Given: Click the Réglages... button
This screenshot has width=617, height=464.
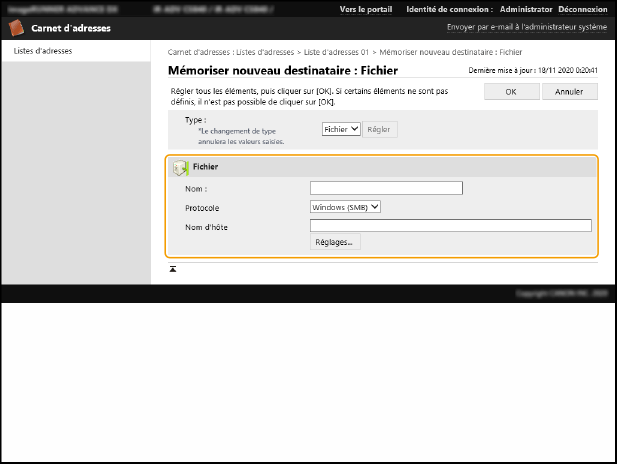Looking at the screenshot, I should point(336,242).
